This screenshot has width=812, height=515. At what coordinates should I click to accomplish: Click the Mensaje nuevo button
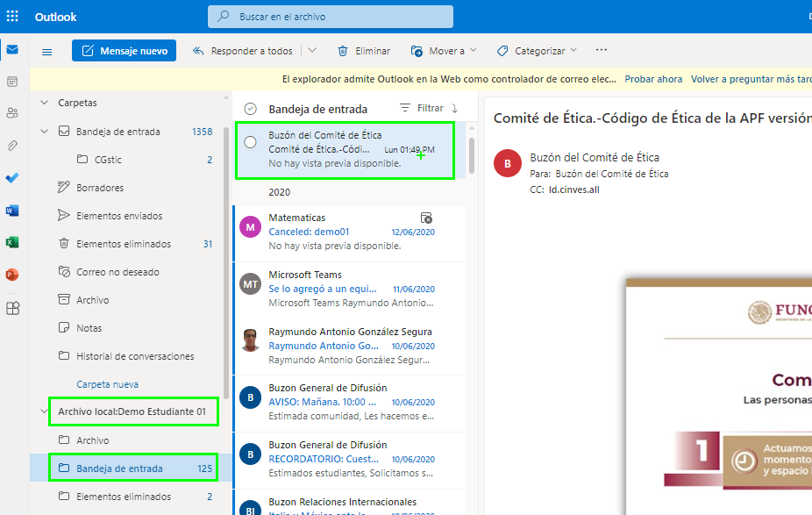124,51
